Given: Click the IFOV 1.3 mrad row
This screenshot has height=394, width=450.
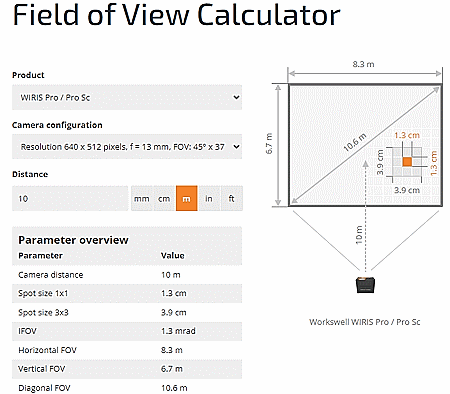Looking at the screenshot, I should (x=127, y=331).
